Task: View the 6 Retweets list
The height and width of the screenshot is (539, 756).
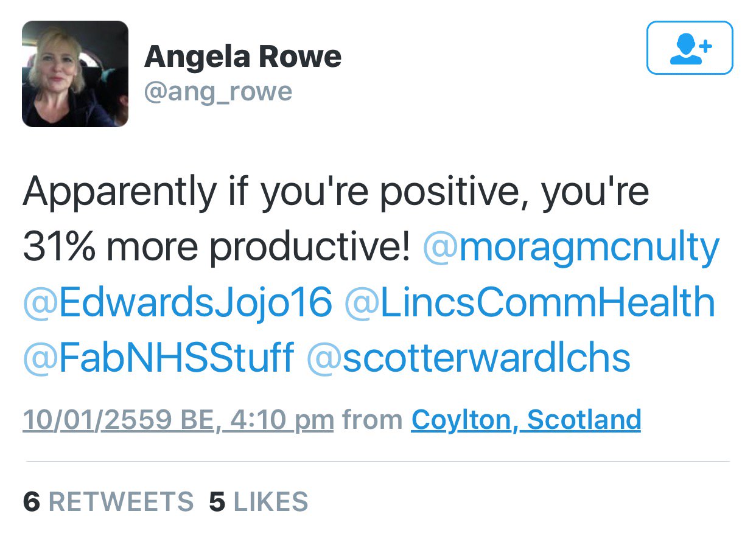Action: [108, 502]
